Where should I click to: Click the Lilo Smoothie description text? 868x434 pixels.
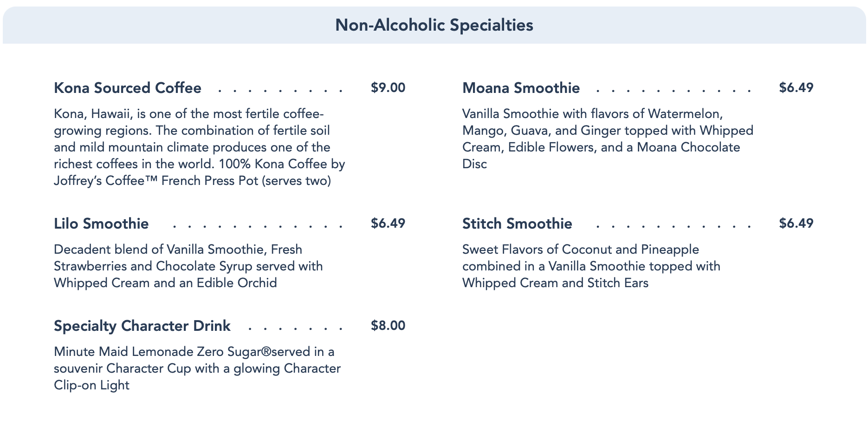click(x=188, y=266)
